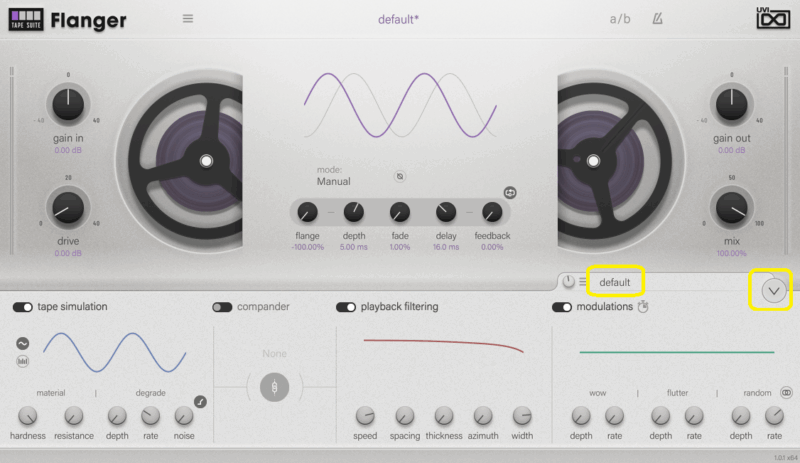The width and height of the screenshot is (800, 463).
Task: Click the link icon next to random
Action: (x=786, y=393)
